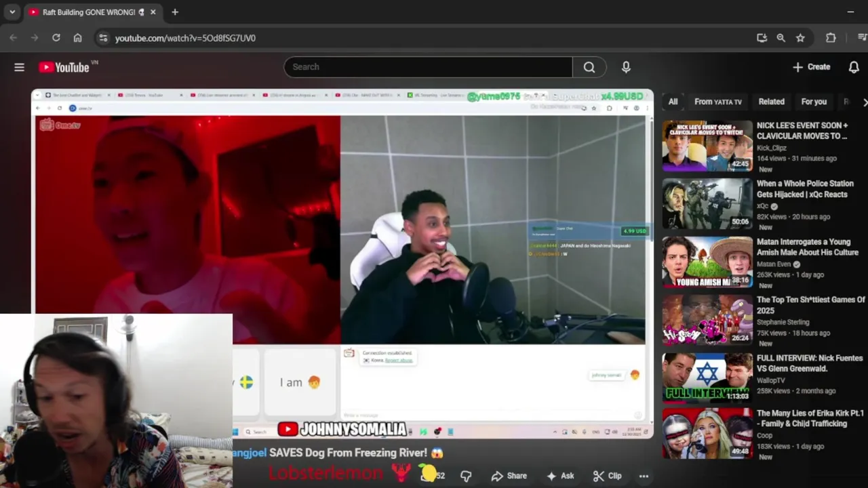This screenshot has width=868, height=488.
Task: Open Young Amish Male video thumbnail
Action: [707, 262]
